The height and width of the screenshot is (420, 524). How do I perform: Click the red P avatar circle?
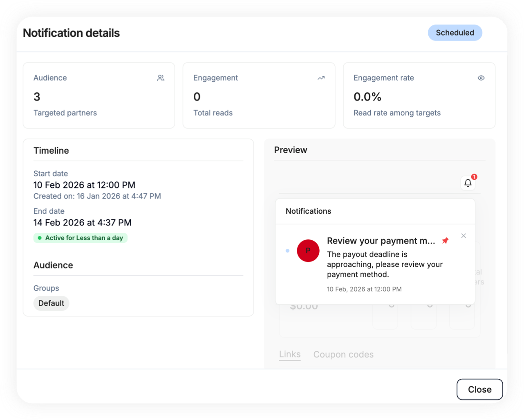[x=308, y=251]
